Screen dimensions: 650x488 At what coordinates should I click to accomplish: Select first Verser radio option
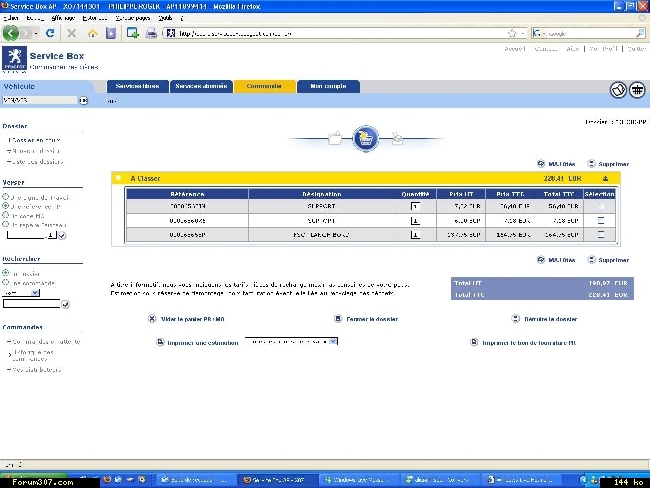(5, 197)
